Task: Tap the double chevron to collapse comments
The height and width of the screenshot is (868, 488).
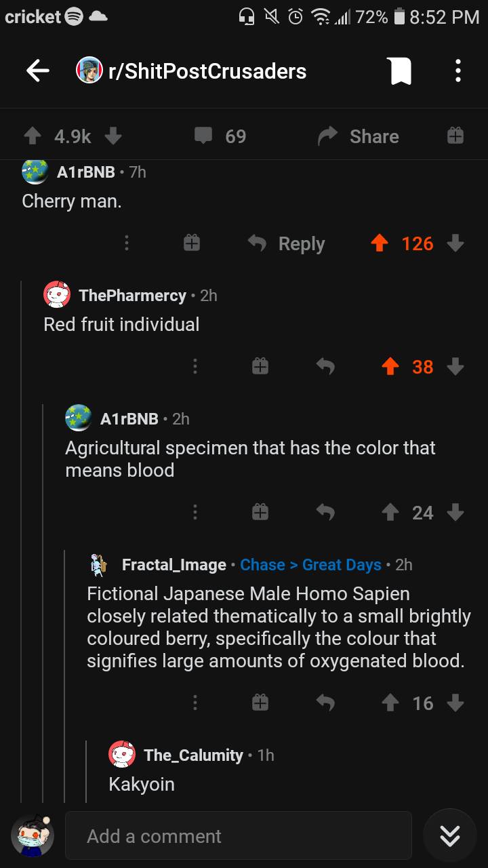Action: click(x=449, y=836)
